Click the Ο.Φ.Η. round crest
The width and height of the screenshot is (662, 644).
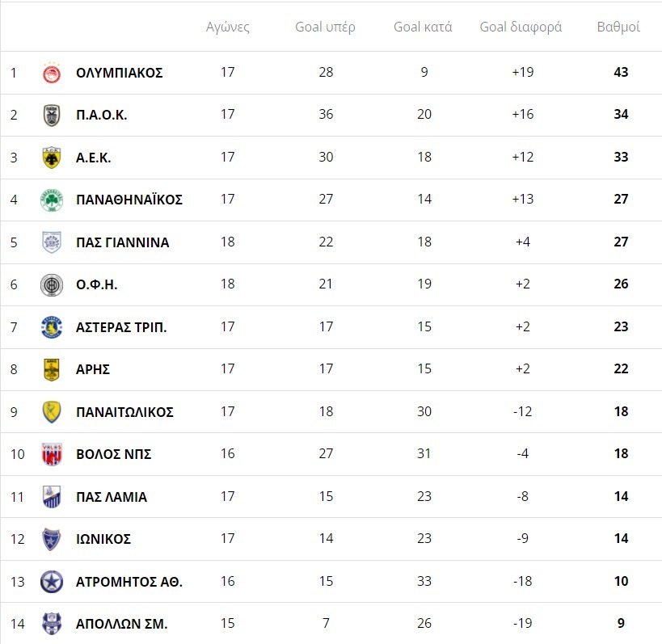tap(52, 284)
